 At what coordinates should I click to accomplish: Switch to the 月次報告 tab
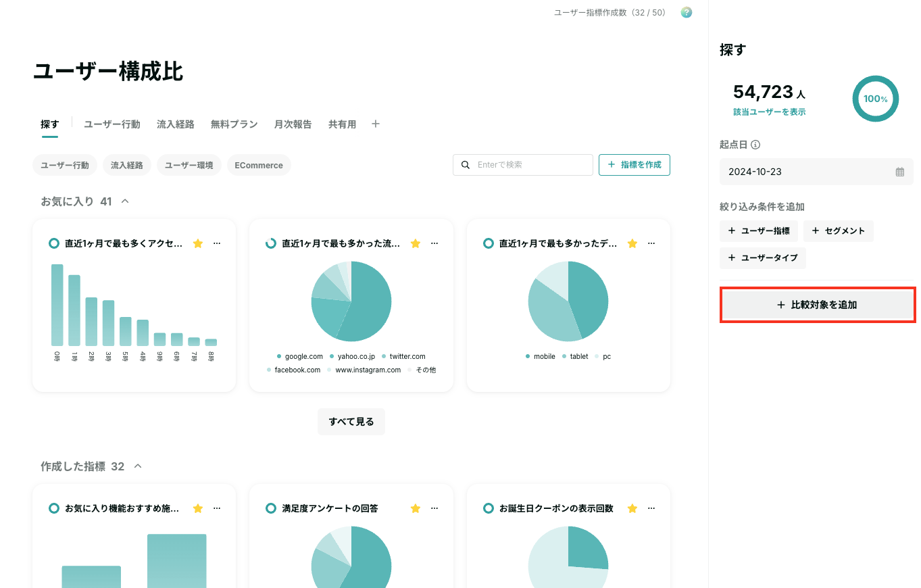[x=293, y=124]
